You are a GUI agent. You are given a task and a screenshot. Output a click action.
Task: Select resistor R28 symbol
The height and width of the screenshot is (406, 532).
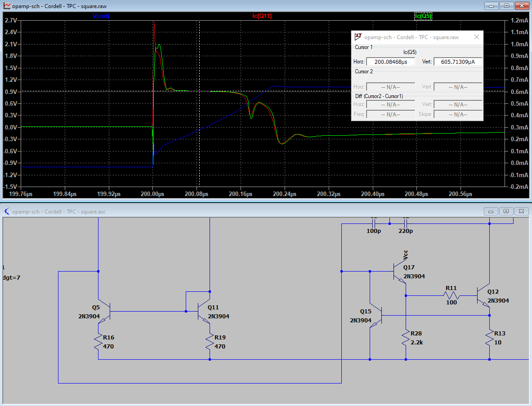coord(406,338)
